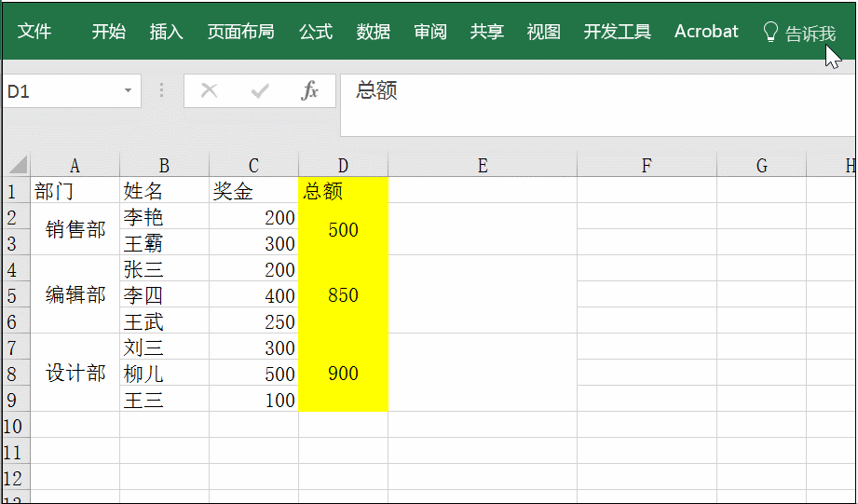Open the 审阅 ribbon tab
Viewport: 858px width, 504px height.
point(430,31)
